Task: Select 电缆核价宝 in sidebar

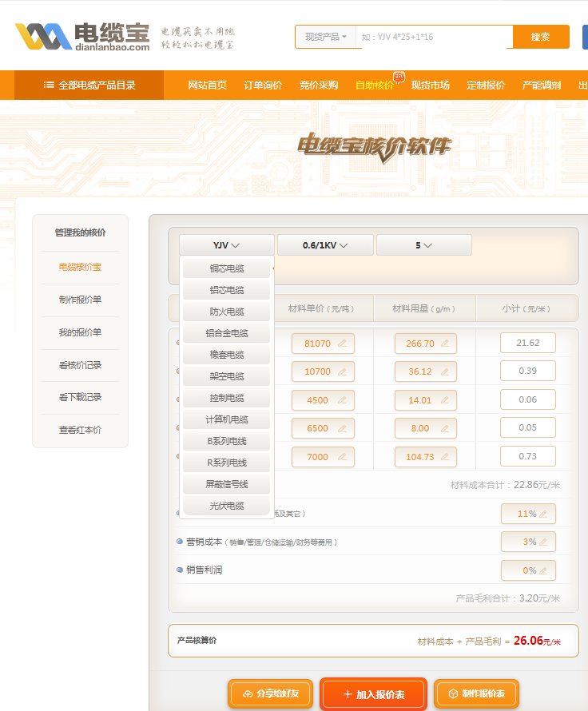Action: [x=80, y=267]
